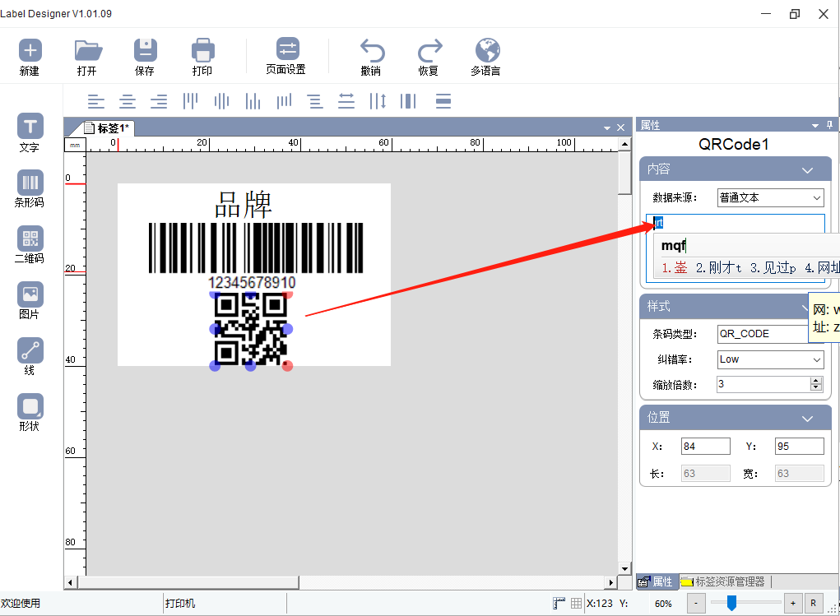
Task: Pin the 属性 properties panel
Action: (x=829, y=125)
